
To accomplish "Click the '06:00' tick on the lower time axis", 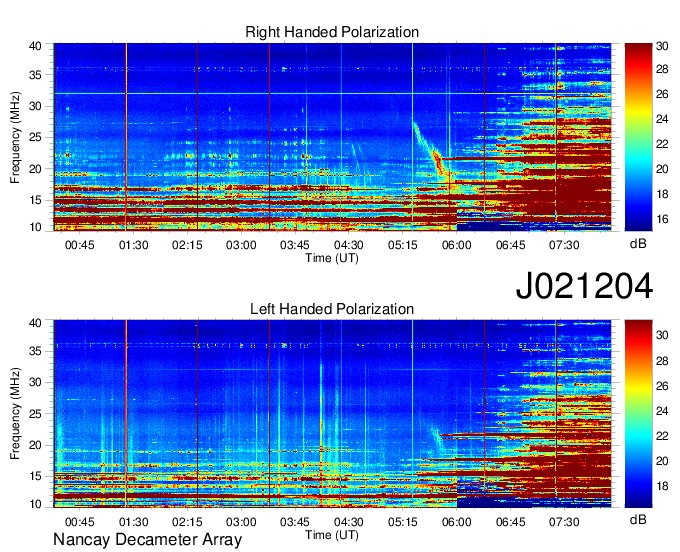I will (x=457, y=522).
